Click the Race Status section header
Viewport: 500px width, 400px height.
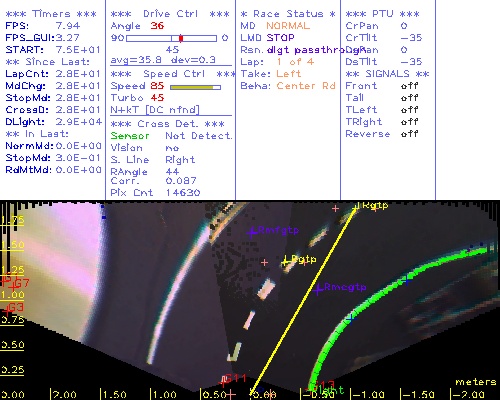click(x=288, y=14)
